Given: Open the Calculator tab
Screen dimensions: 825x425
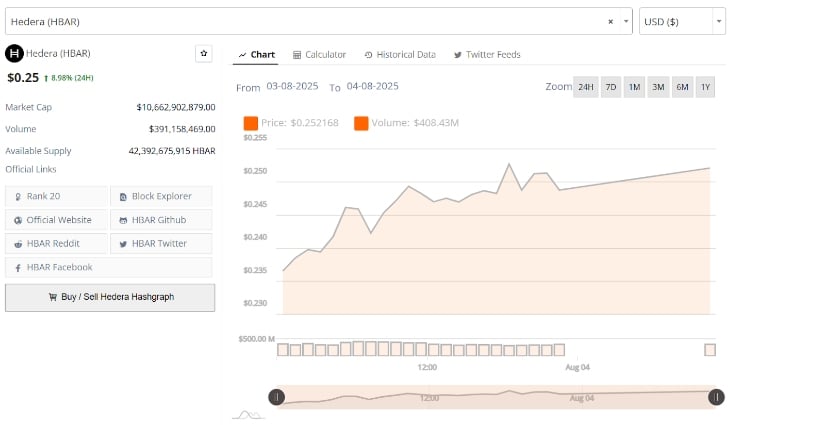Looking at the screenshot, I should (319, 55).
